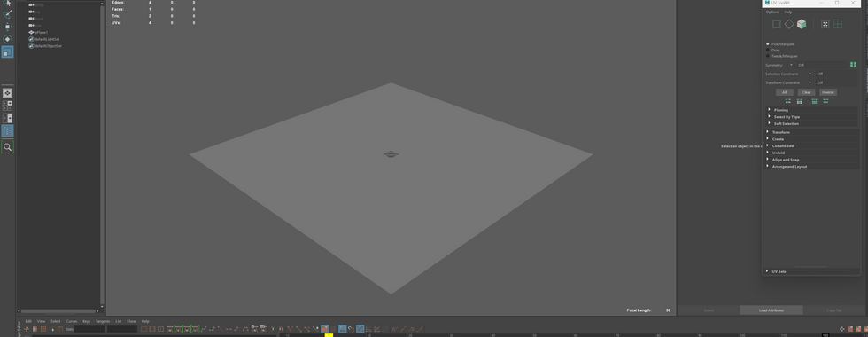This screenshot has width=868, height=337.
Task: Select the Scale tool in toolbox
Action: [x=8, y=51]
